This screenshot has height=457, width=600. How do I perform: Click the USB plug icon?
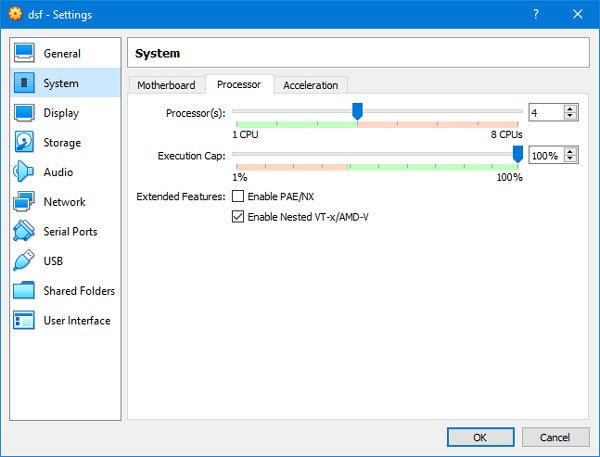click(24, 261)
